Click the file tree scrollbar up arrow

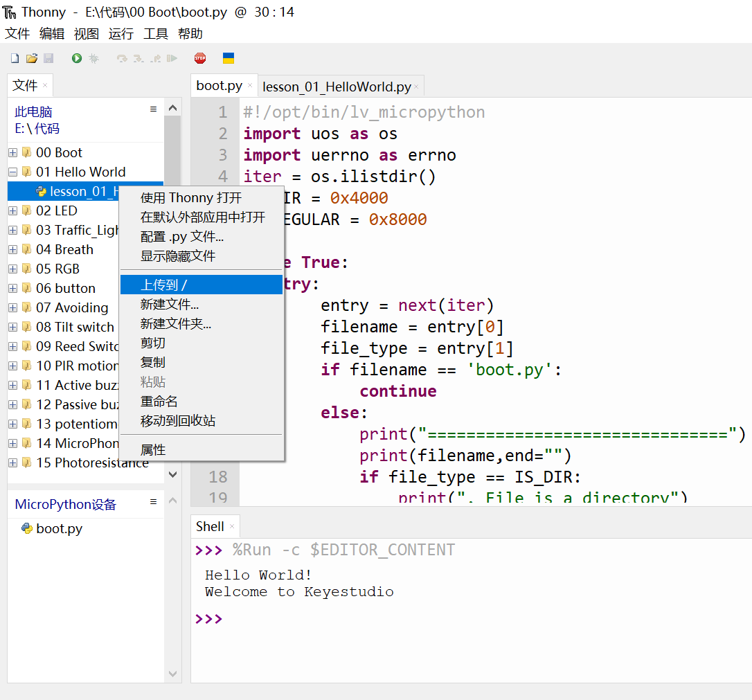tap(172, 108)
